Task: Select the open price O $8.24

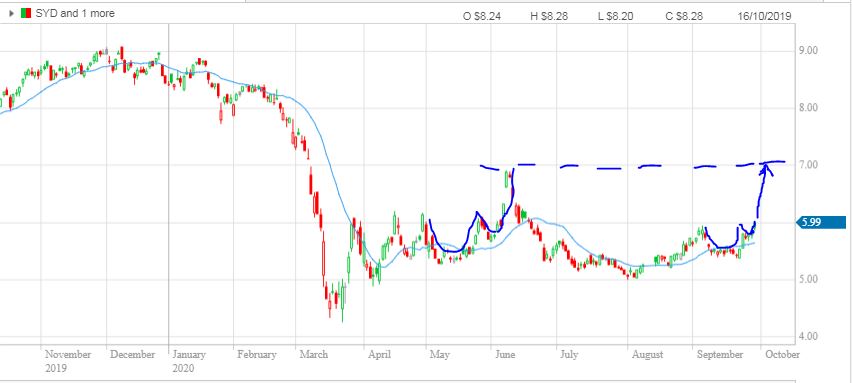Action: (x=482, y=16)
